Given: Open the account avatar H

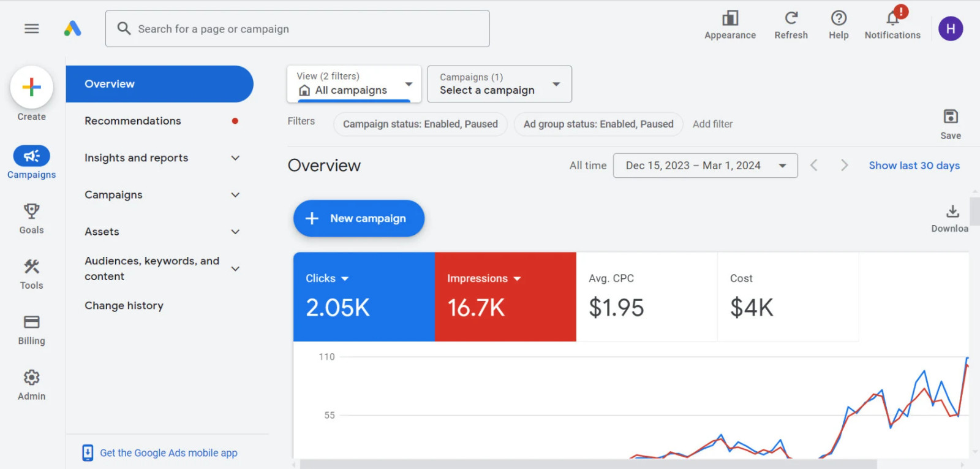Looking at the screenshot, I should pos(951,29).
